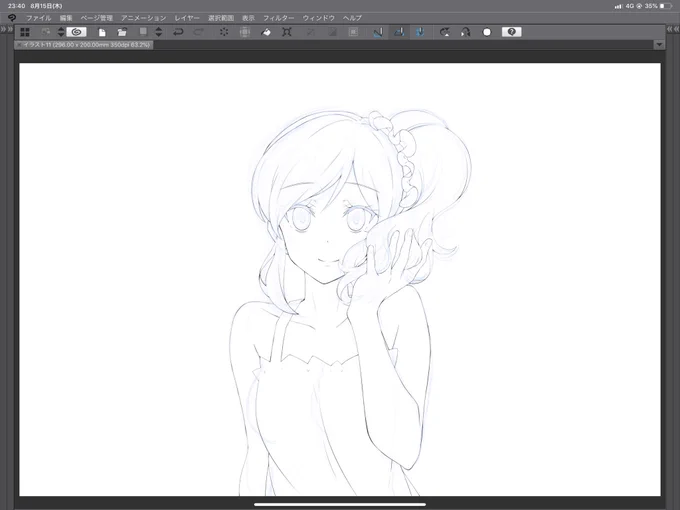
Task: Undo the last action
Action: point(178,32)
